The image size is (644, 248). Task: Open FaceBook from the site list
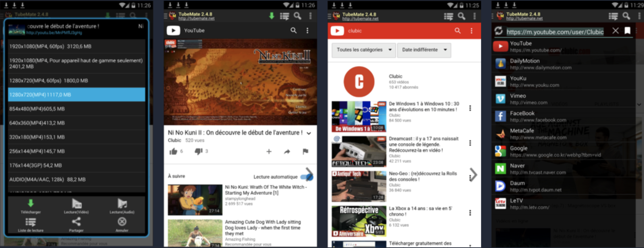[x=563, y=116]
